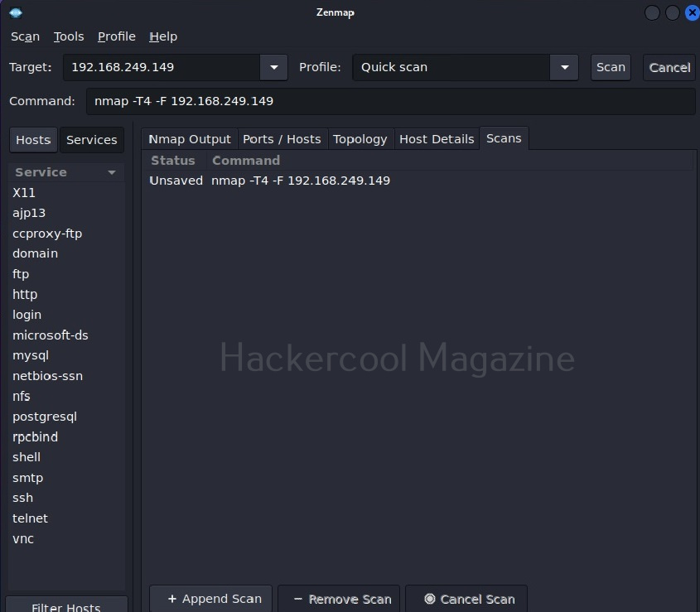
Task: Select the X11 service
Action: tap(66, 193)
